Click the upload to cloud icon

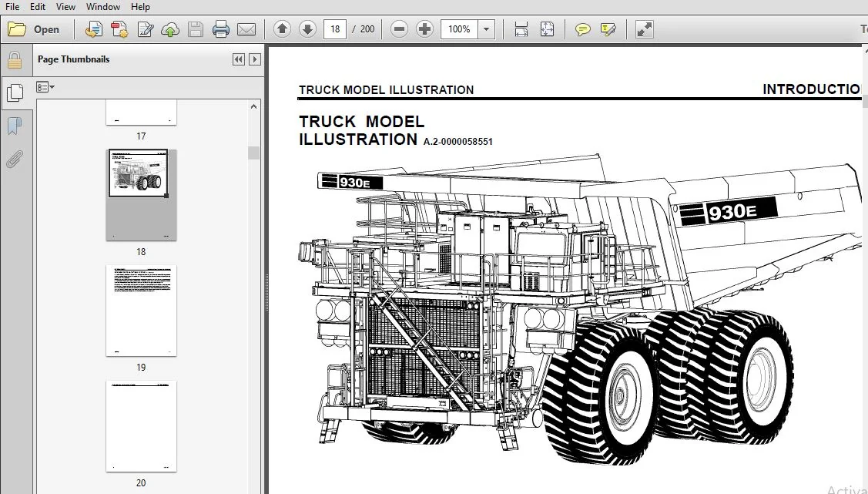click(x=170, y=29)
